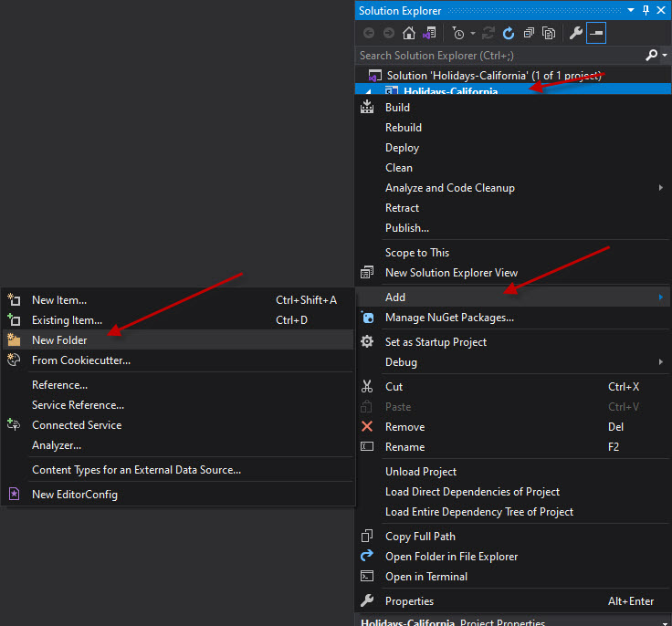
Task: Open the search options dropdown arrow
Action: point(665,56)
